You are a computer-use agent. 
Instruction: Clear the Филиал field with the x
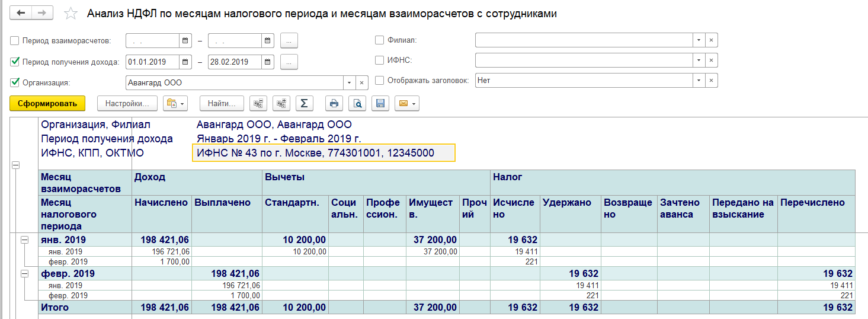(x=712, y=40)
